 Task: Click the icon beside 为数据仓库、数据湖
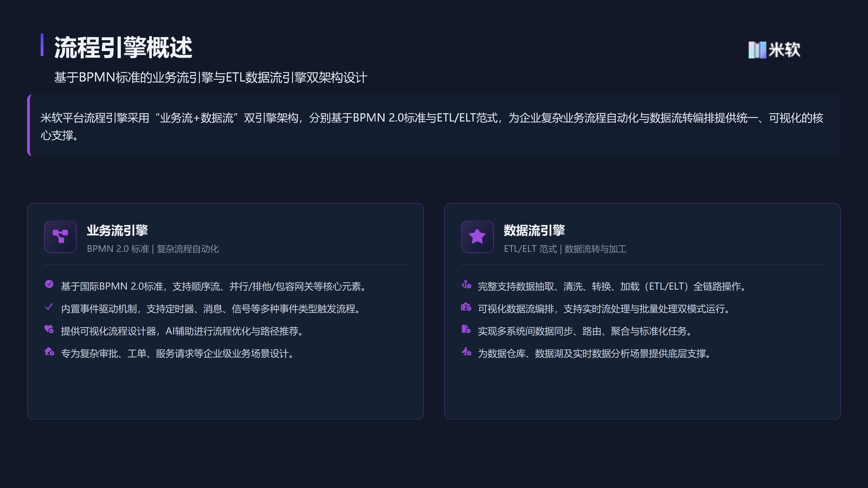click(466, 352)
